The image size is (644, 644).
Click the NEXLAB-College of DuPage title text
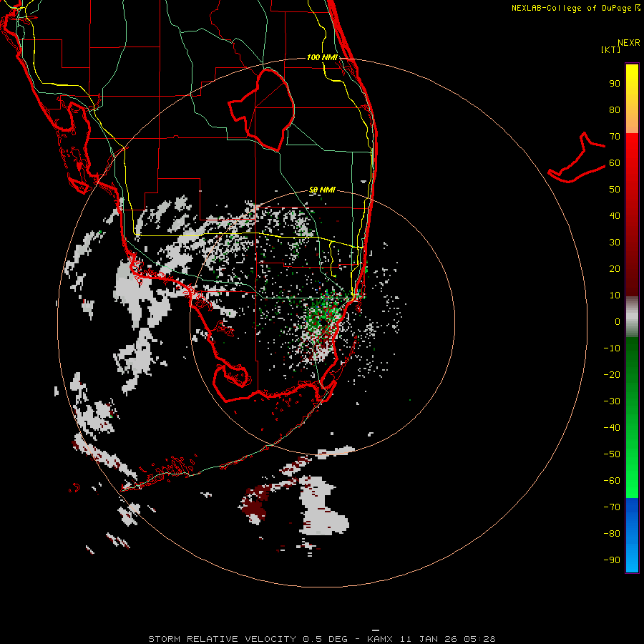click(571, 8)
